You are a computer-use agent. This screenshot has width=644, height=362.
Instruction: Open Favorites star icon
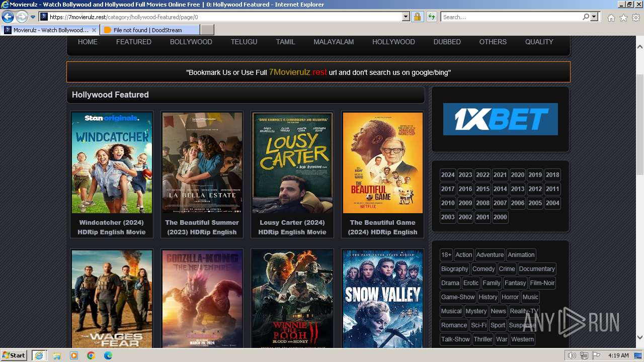click(623, 18)
